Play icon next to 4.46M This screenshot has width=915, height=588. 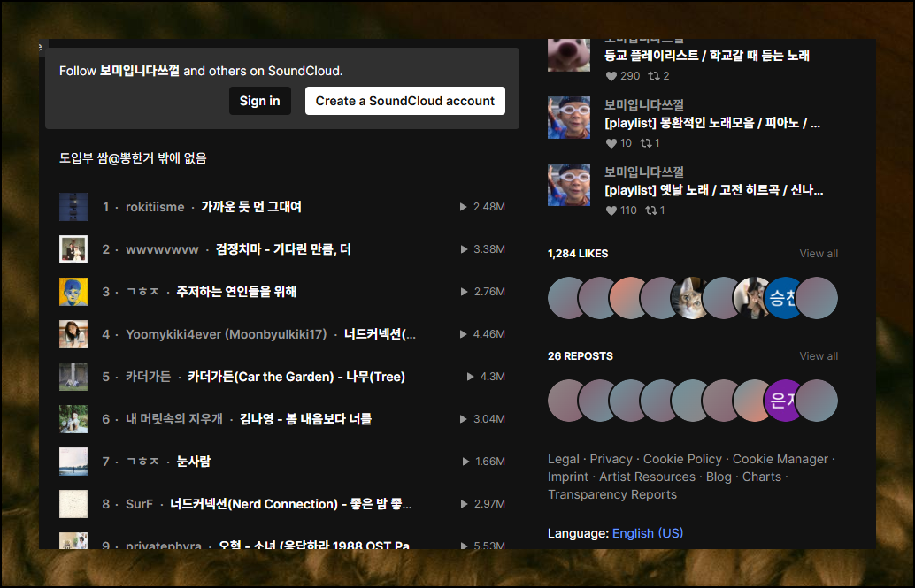click(x=464, y=334)
